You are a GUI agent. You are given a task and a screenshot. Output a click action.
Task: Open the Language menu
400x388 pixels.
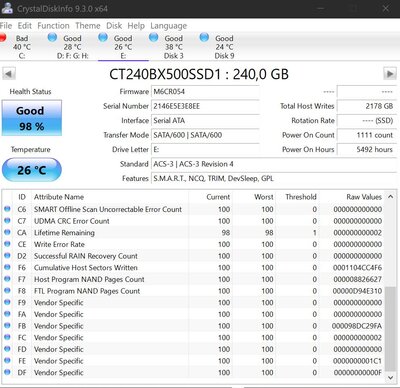click(168, 26)
